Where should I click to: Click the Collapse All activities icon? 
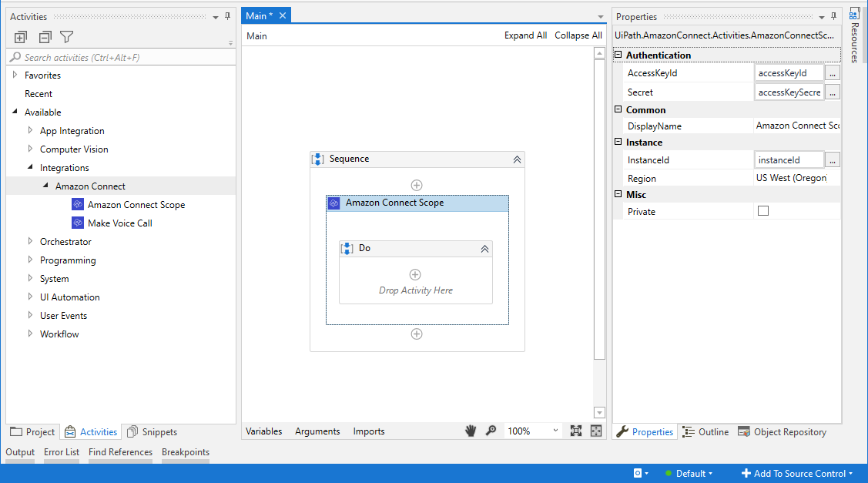pos(45,37)
